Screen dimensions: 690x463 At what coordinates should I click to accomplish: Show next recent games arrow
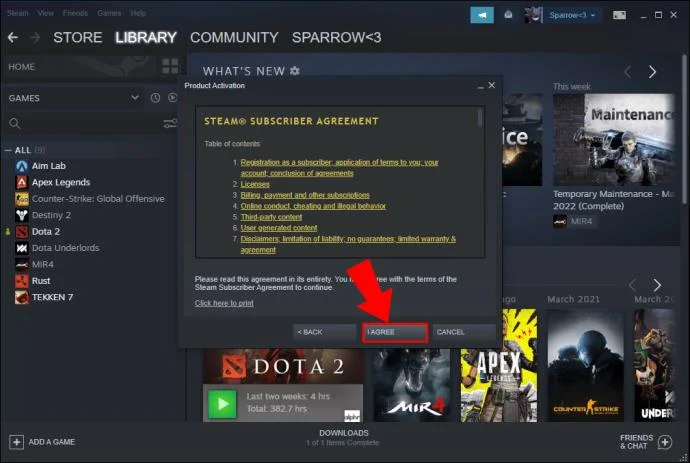pos(657,285)
